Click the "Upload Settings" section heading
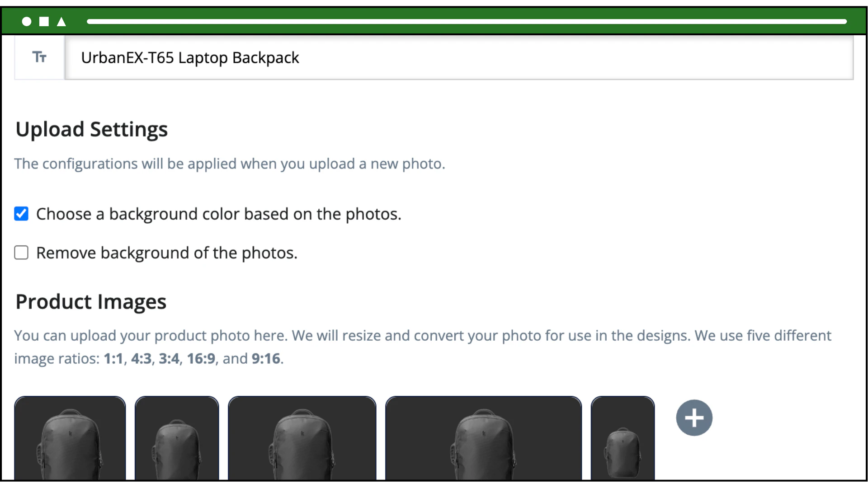The height and width of the screenshot is (488, 868). tap(91, 129)
